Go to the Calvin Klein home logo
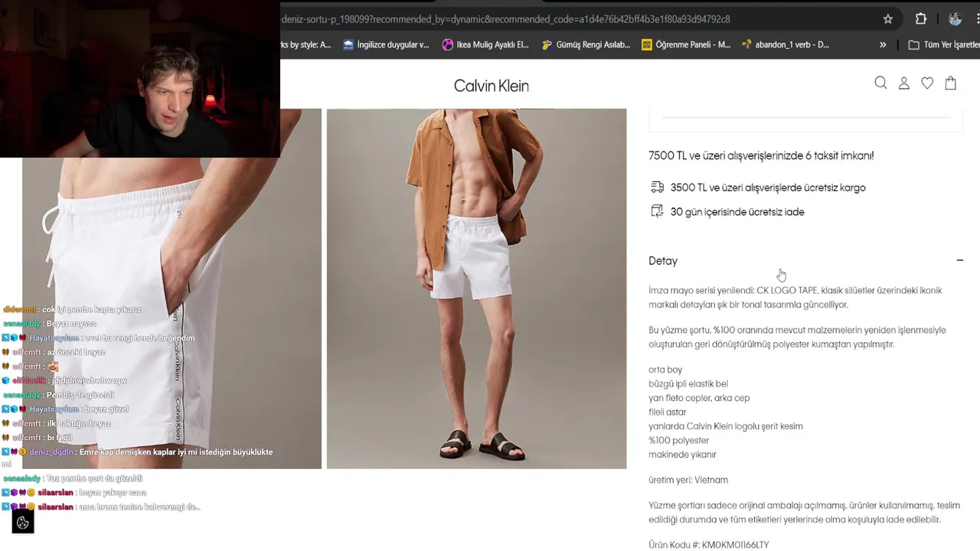 click(x=492, y=86)
